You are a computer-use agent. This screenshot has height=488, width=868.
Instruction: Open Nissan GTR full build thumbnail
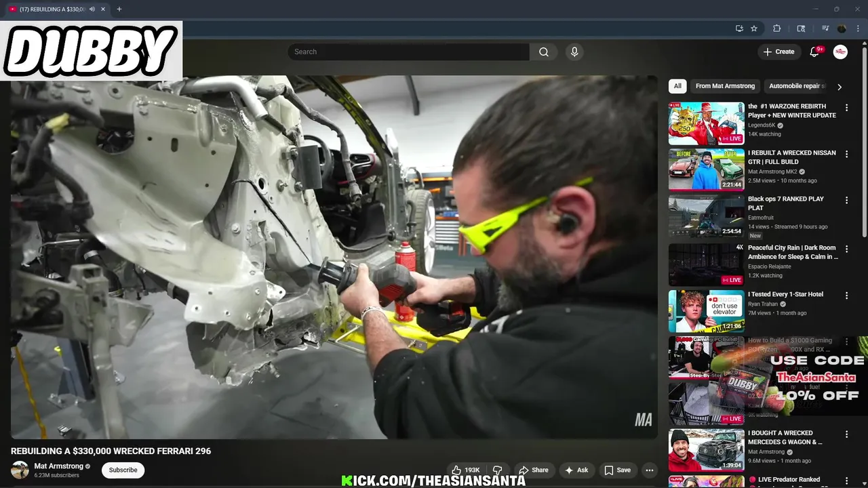tap(706, 169)
